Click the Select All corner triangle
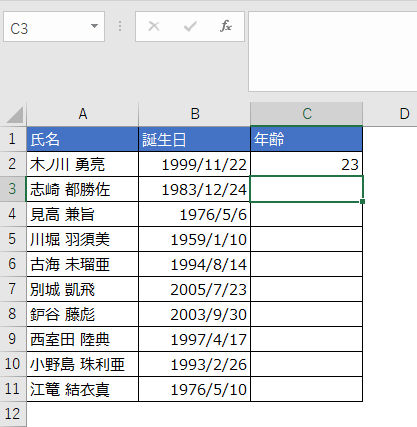 15,115
